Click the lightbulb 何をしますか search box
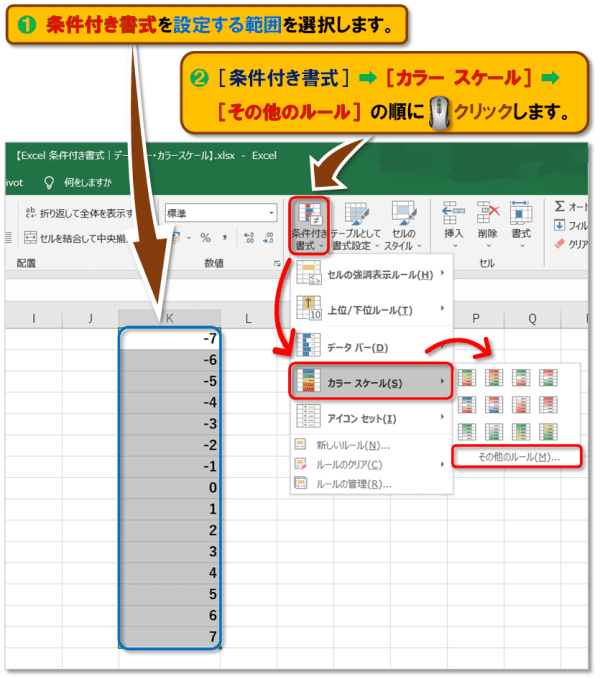The width and height of the screenshot is (600, 679). click(x=79, y=182)
